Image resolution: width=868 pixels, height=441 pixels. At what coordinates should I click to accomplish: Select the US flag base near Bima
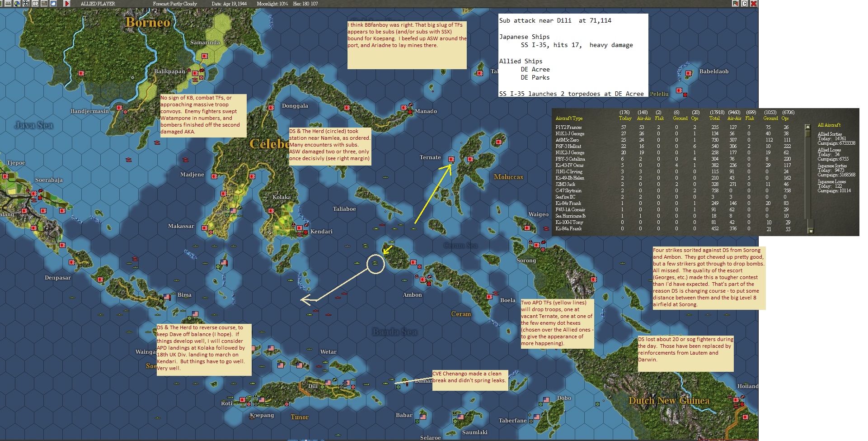[167, 297]
